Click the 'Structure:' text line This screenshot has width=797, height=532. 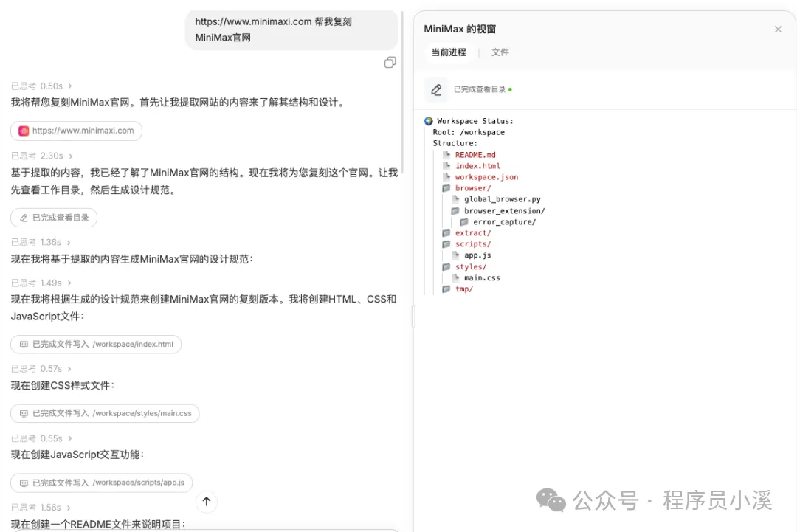(x=455, y=143)
